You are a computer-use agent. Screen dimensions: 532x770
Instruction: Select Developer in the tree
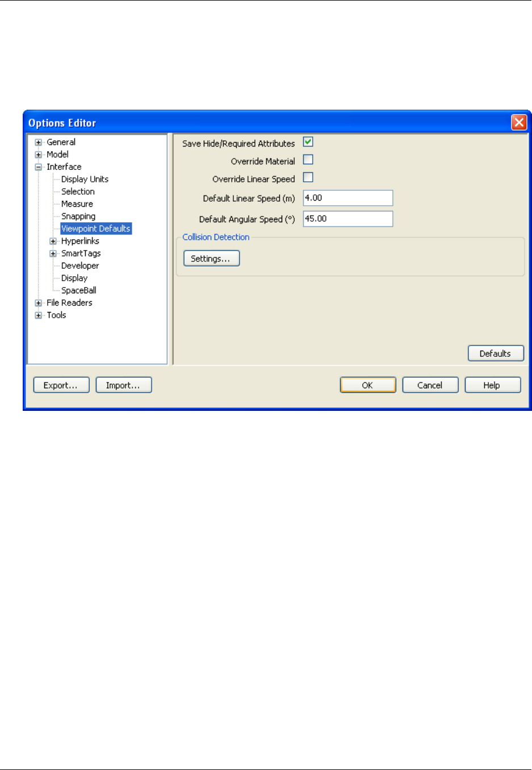pyautogui.click(x=80, y=266)
